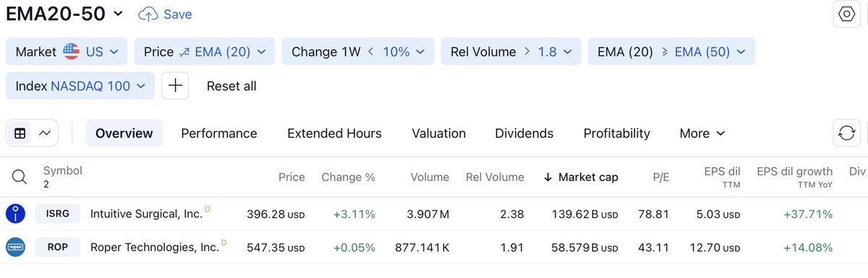Open the Price EMA (20) filter
This screenshot has width=868, height=278.
coord(205,51)
